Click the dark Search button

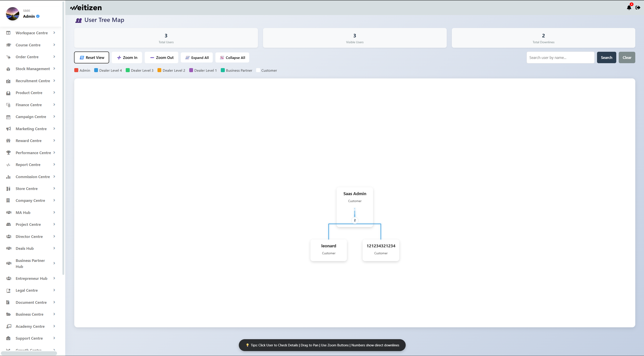(x=606, y=58)
